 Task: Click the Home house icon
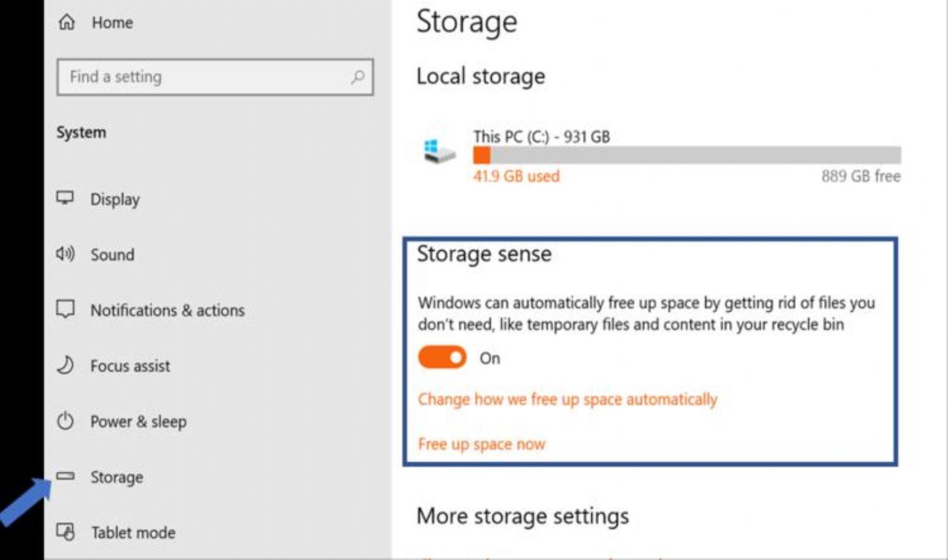[x=67, y=22]
